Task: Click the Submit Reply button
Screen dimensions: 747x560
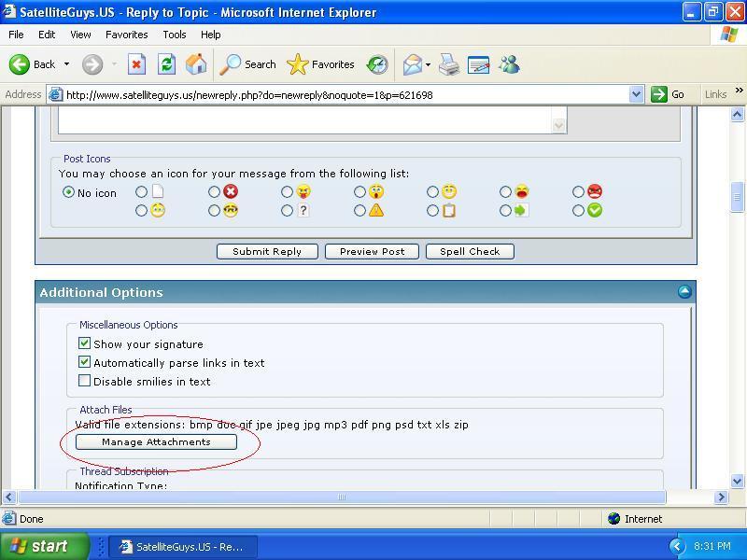Action: (267, 251)
